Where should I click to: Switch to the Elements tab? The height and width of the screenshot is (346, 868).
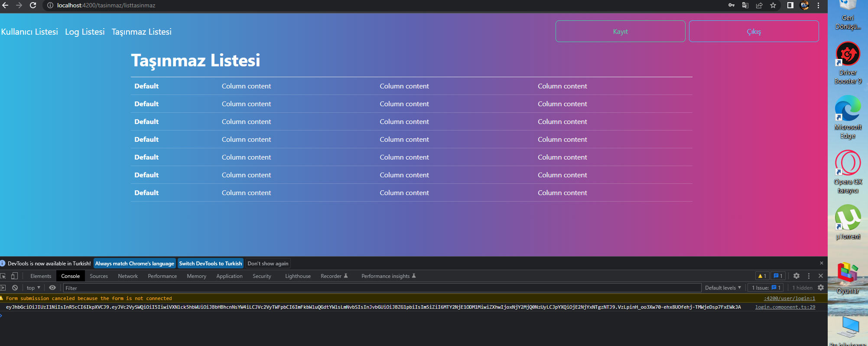(41, 276)
